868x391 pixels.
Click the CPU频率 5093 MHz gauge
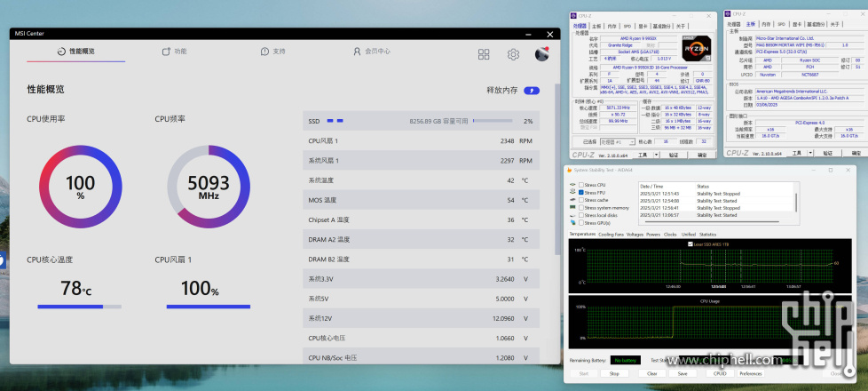click(209, 187)
